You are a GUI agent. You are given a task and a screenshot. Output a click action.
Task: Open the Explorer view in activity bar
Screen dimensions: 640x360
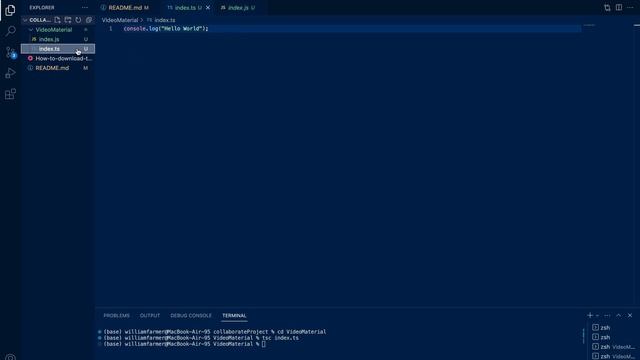point(10,10)
